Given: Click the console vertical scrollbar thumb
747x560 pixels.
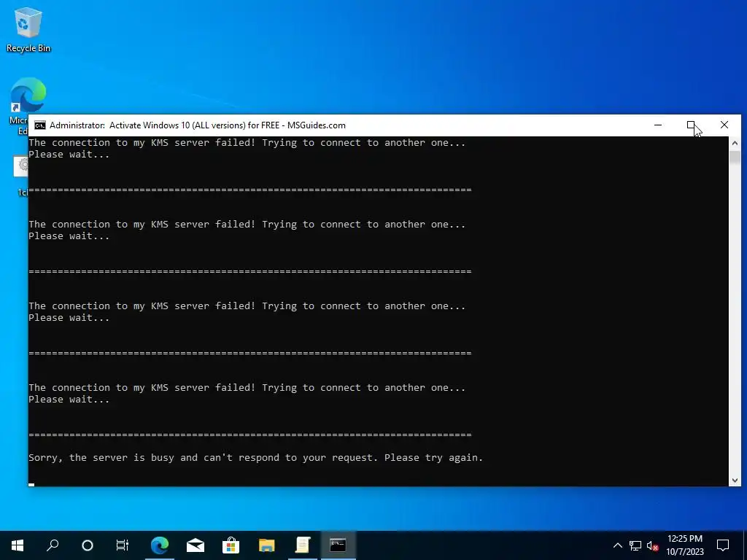Looking at the screenshot, I should (735, 157).
